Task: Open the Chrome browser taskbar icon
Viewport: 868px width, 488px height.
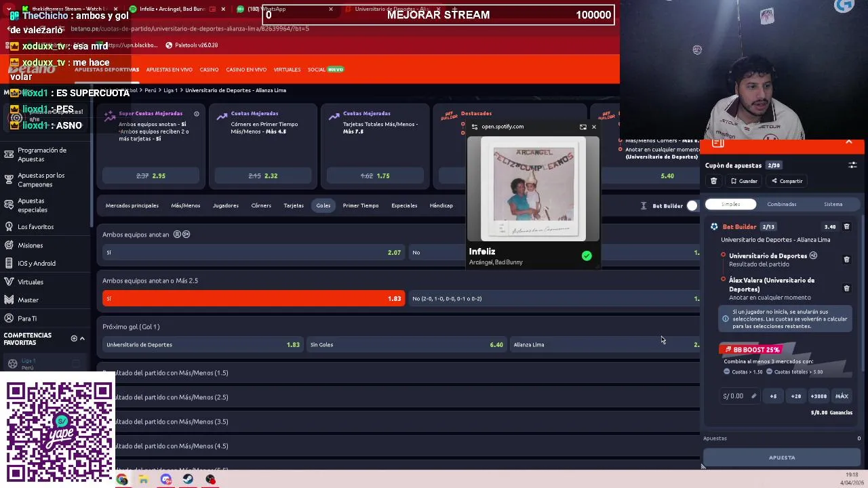Action: click(121, 479)
